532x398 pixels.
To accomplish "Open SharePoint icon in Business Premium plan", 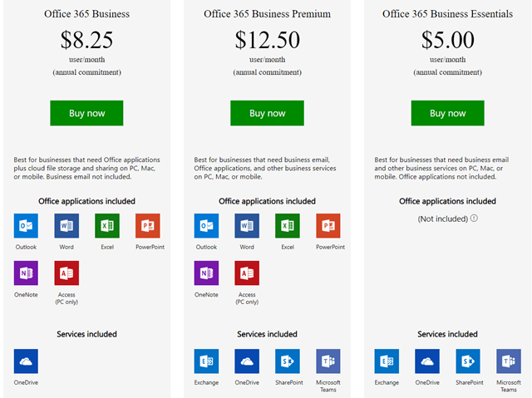I will tap(288, 361).
